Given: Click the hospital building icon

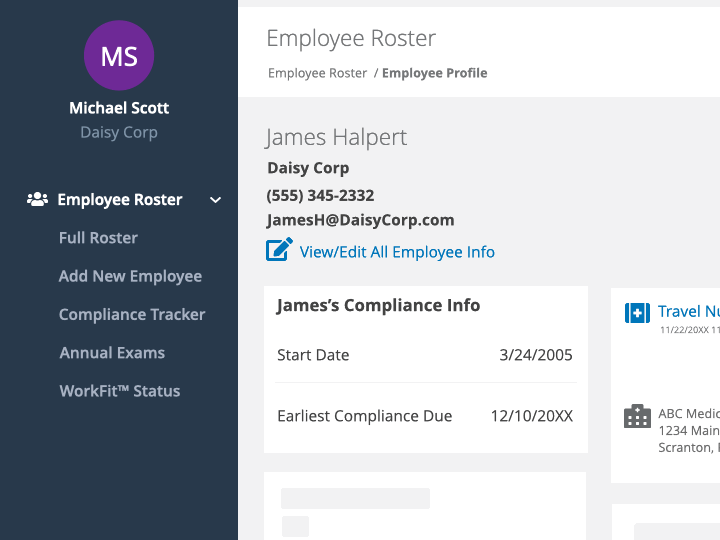Looking at the screenshot, I should 637,416.
